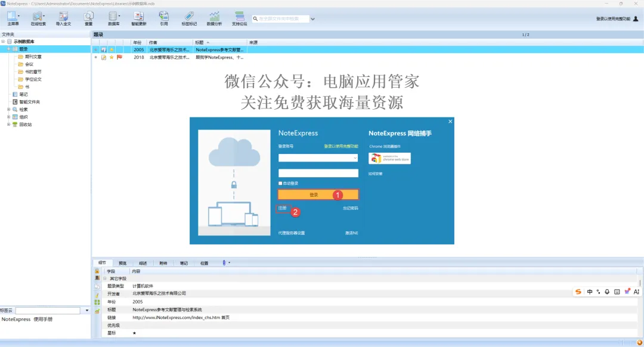This screenshot has height=347, width=644.
Task: Switch to the 附件 attachments tab
Action: pos(163,263)
